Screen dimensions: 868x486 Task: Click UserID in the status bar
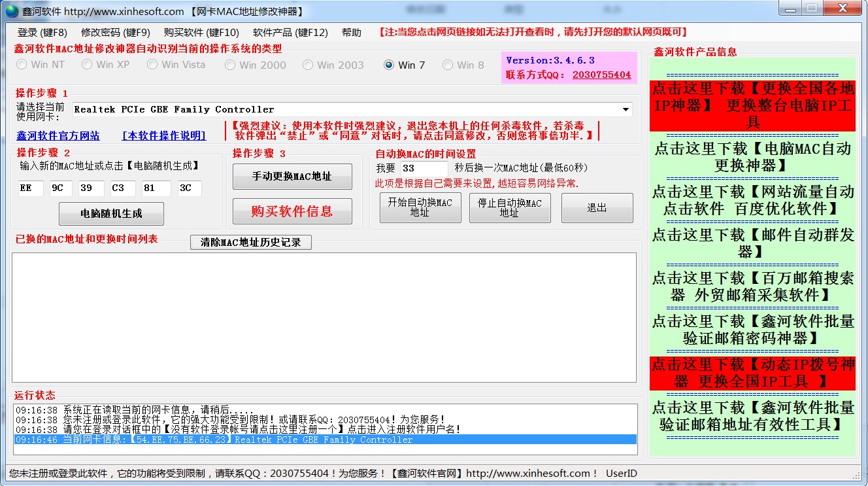pos(622,473)
